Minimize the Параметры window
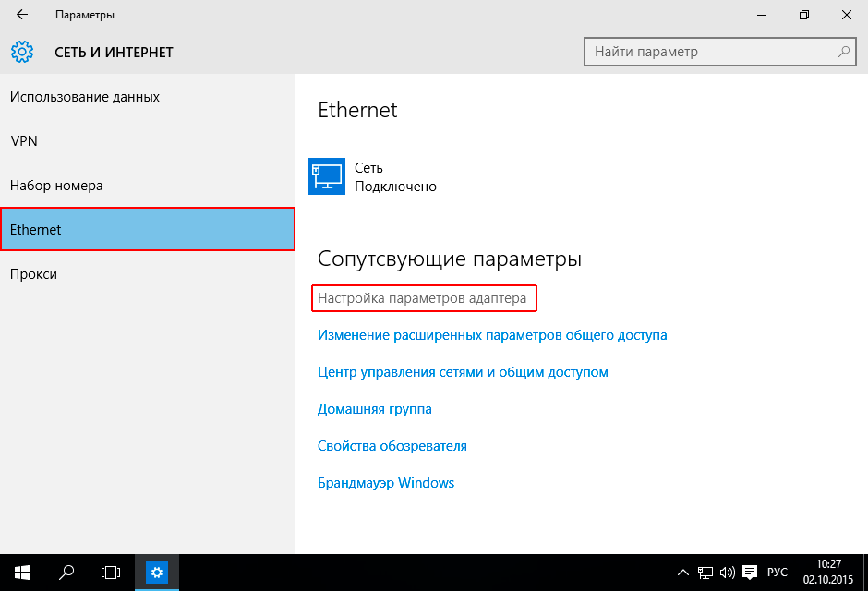 [762, 15]
